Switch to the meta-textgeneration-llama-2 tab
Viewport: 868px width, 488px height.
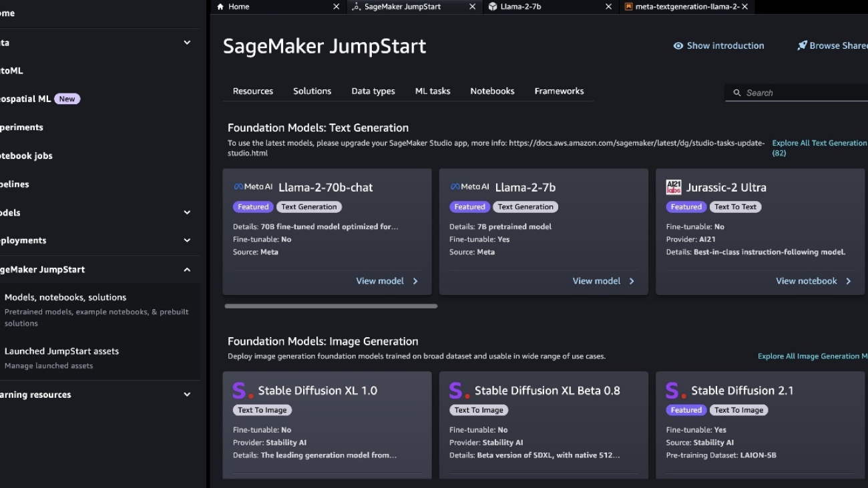pyautogui.click(x=686, y=7)
